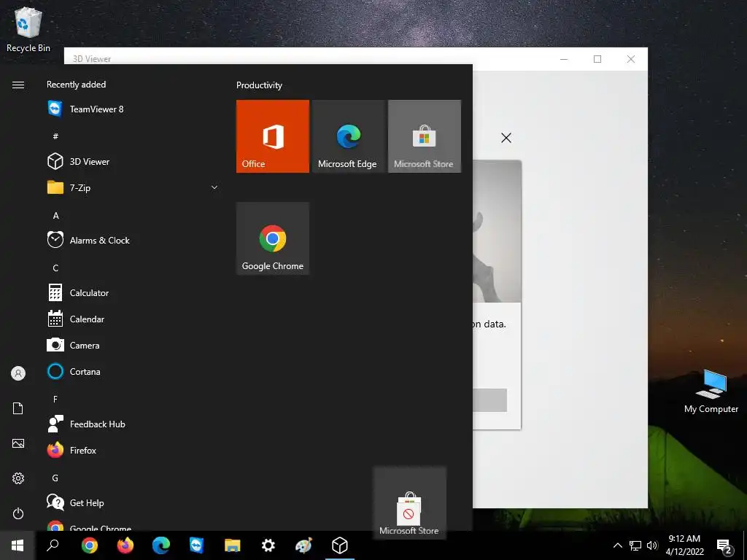Image resolution: width=747 pixels, height=560 pixels.
Task: Launch Calculator app
Action: click(x=131, y=293)
